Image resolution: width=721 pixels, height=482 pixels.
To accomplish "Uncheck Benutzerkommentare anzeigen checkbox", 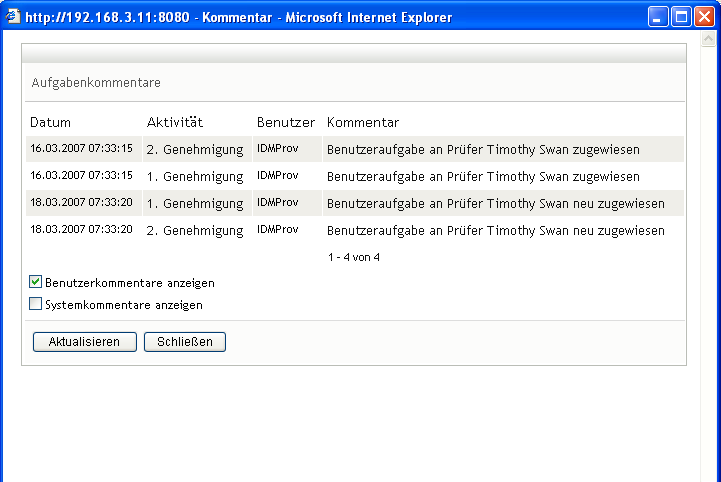I will pyautogui.click(x=36, y=283).
